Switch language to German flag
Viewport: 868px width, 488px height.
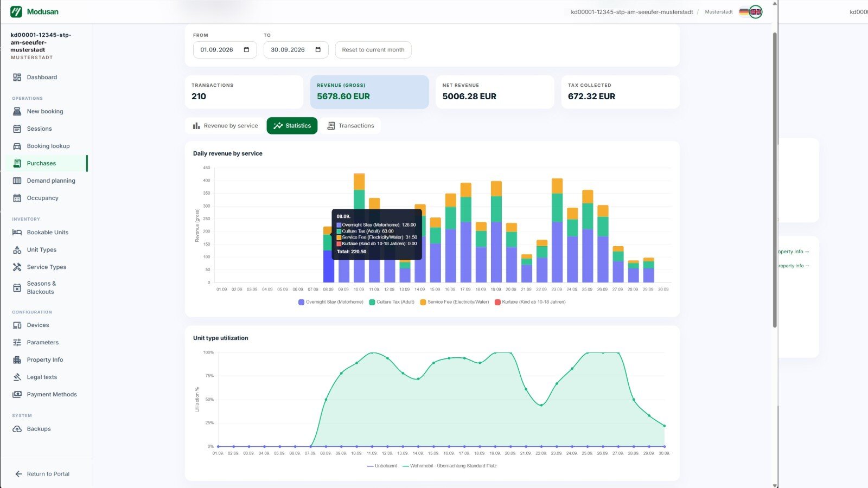pos(744,11)
